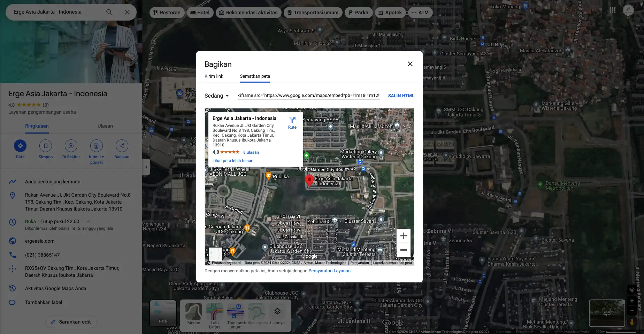Zoom in on the embed map preview

click(x=403, y=235)
